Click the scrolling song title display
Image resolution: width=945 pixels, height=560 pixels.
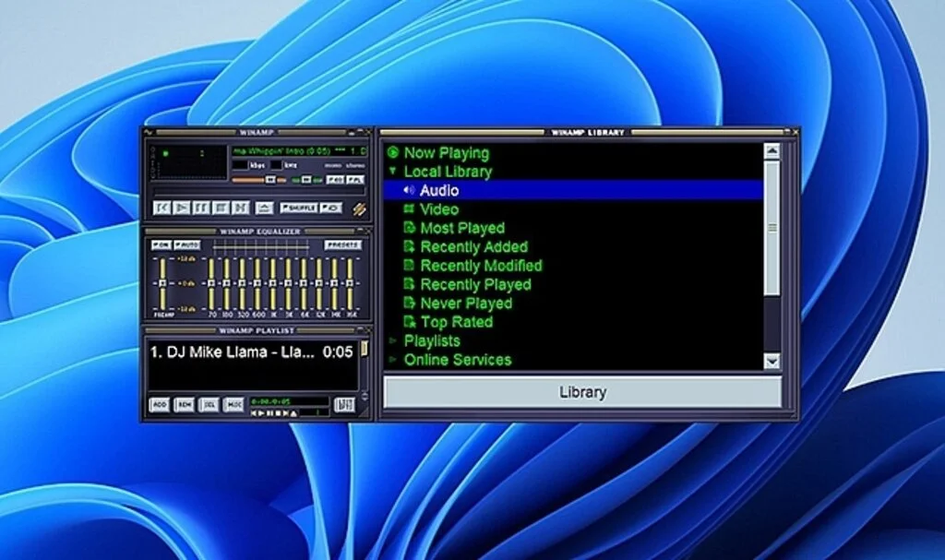300,150
